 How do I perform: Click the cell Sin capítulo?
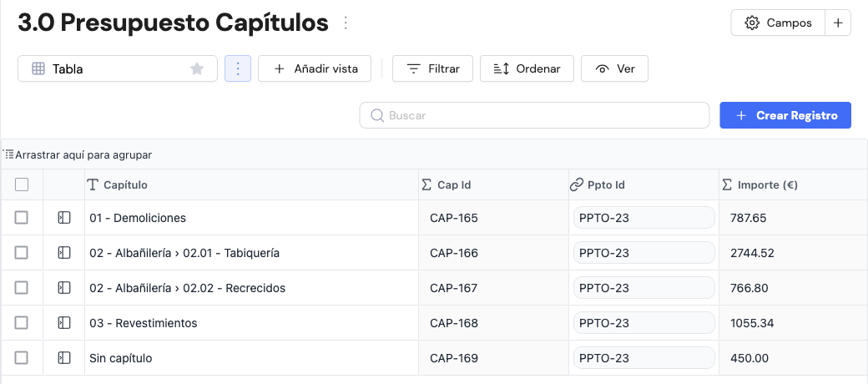[252, 358]
